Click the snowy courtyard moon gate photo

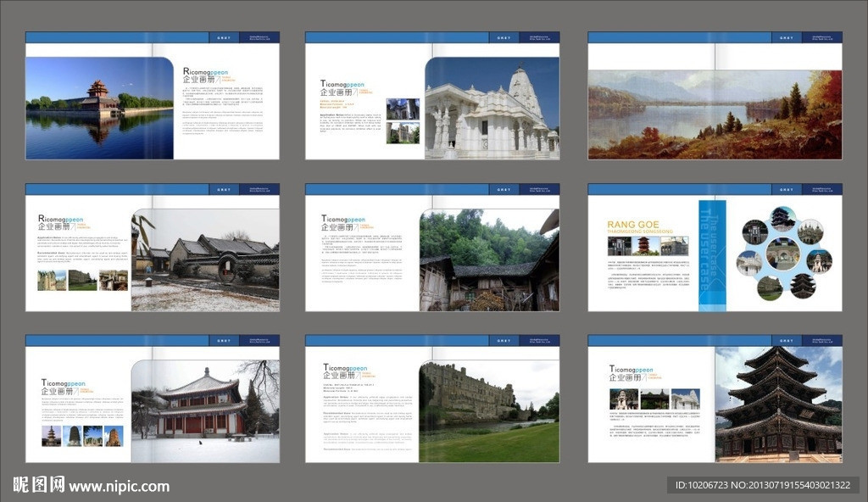click(x=205, y=259)
